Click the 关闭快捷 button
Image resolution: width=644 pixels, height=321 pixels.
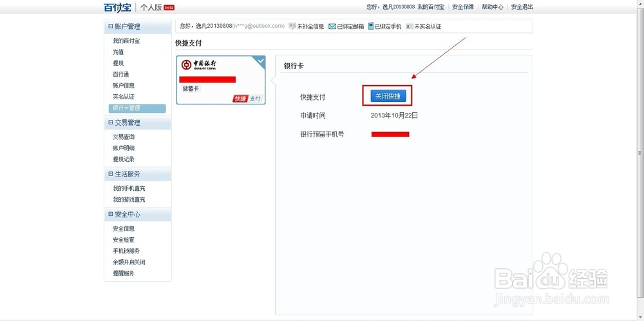(388, 96)
